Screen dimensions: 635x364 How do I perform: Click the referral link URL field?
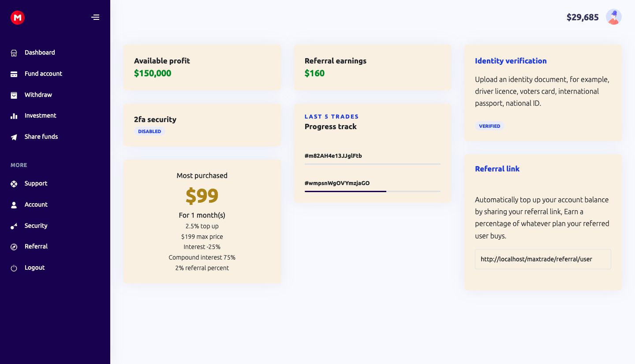pos(543,259)
